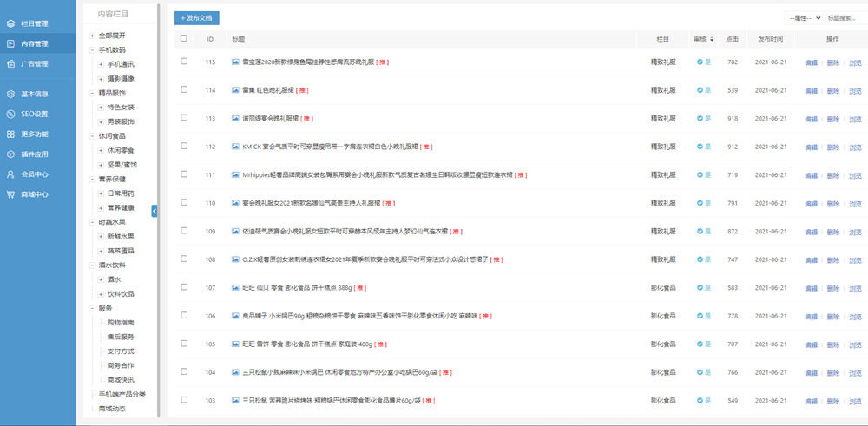This screenshot has width=868, height=426.
Task: Click the 基本信息 gear icon
Action: (x=10, y=94)
